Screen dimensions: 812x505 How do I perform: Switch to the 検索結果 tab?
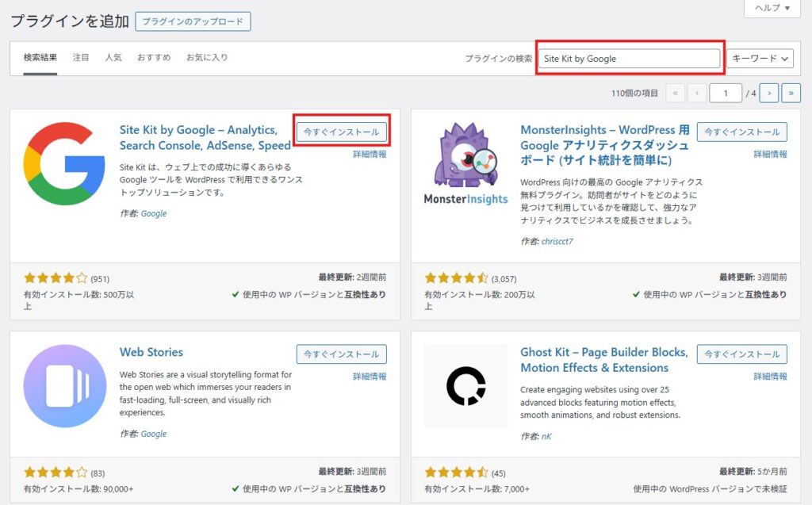[x=40, y=58]
